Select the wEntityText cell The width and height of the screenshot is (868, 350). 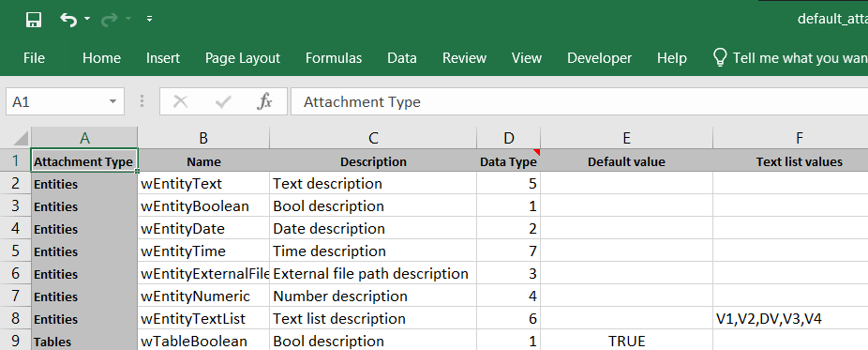[x=203, y=183]
